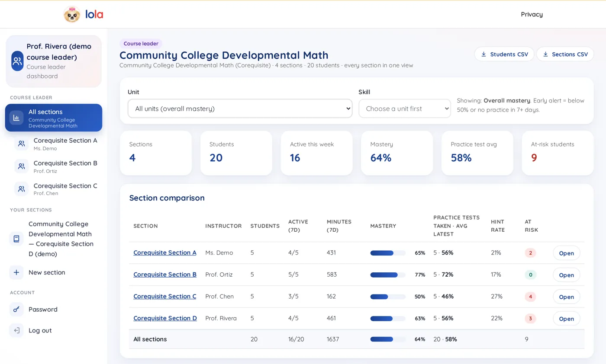Click the 1637 total minutes value
Viewport: 606px width, 364px height.
pos(333,339)
